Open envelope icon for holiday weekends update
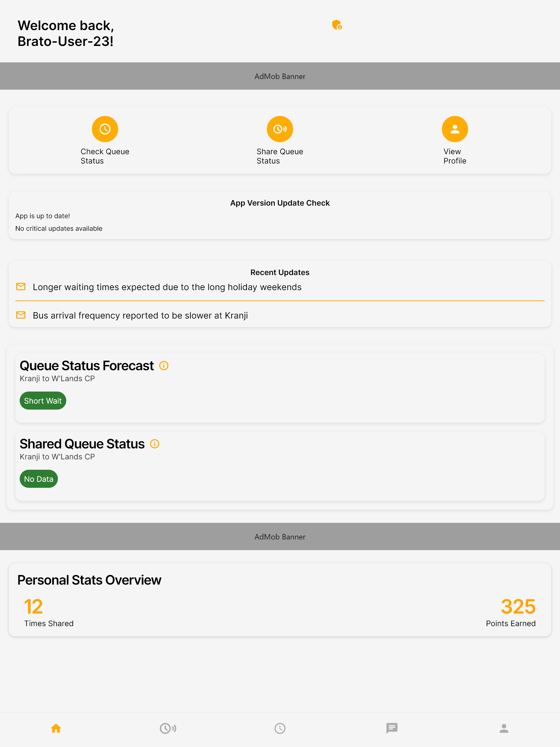 [x=21, y=287]
